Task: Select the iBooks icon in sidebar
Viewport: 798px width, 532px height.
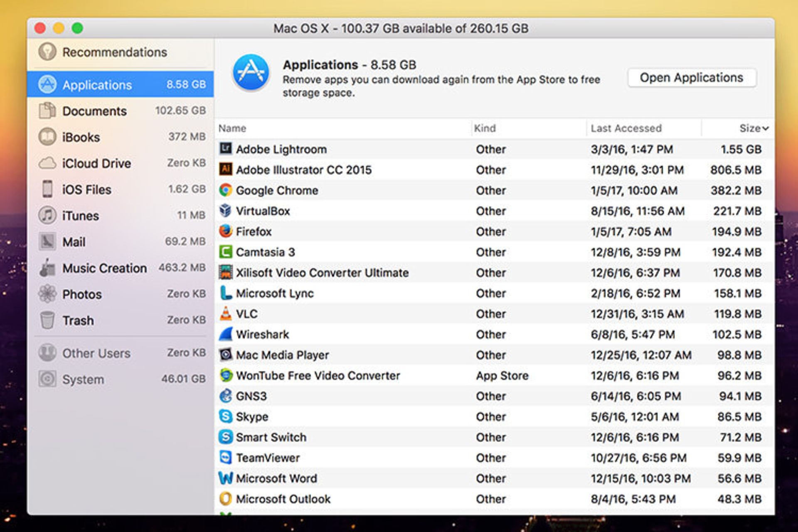Action: tap(47, 137)
